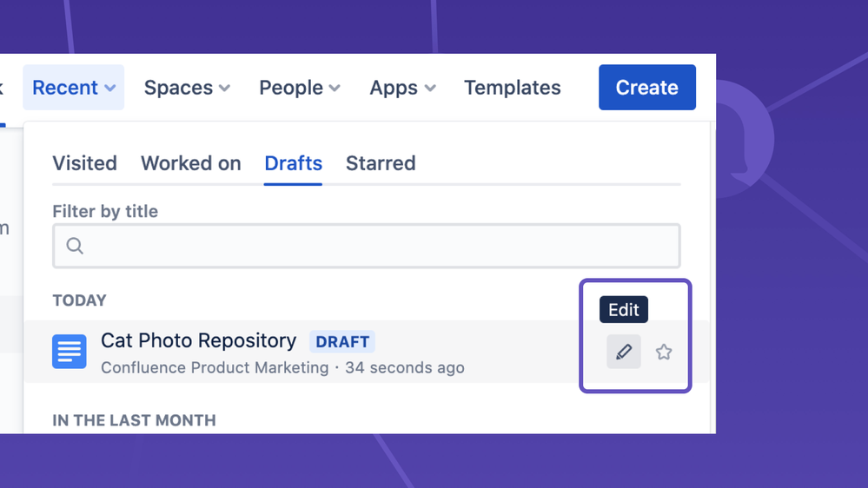Open the People dropdown
Screen dimensions: 868x488
(x=300, y=88)
